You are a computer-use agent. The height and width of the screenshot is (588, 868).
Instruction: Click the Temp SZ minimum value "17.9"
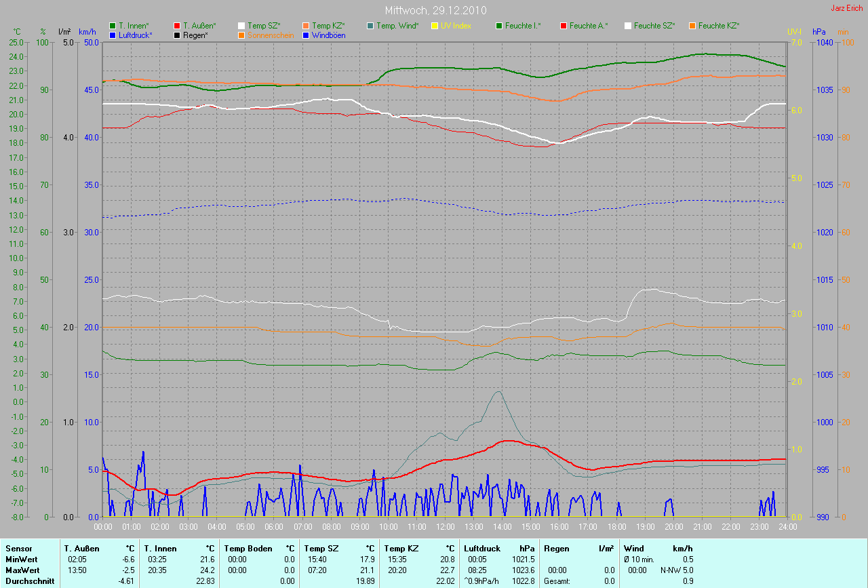point(368,560)
